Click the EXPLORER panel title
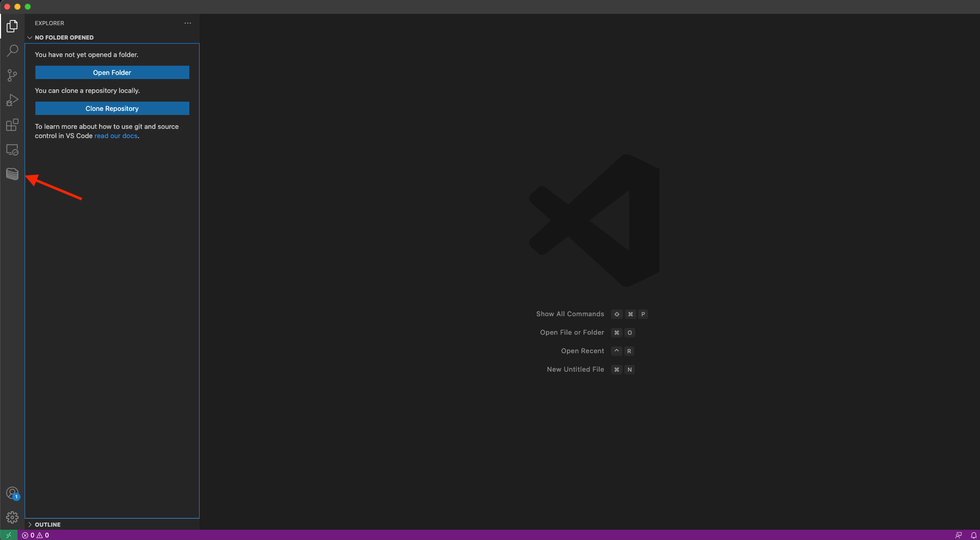This screenshot has height=540, width=980. point(49,23)
